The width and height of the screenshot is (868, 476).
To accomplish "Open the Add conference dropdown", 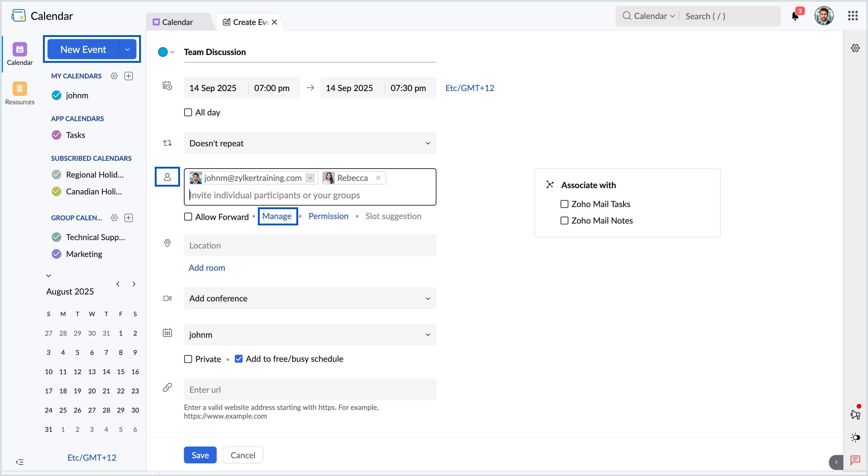I will click(310, 298).
